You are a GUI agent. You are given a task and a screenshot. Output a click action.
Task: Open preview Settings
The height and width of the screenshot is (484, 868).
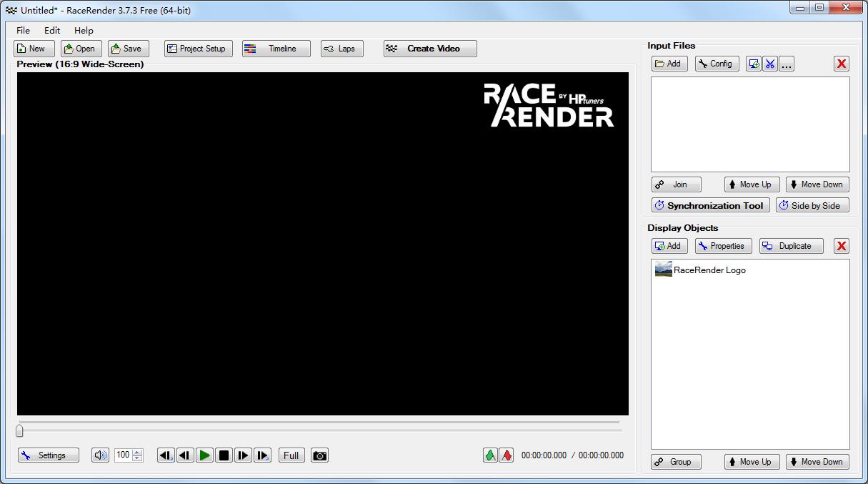click(49, 455)
